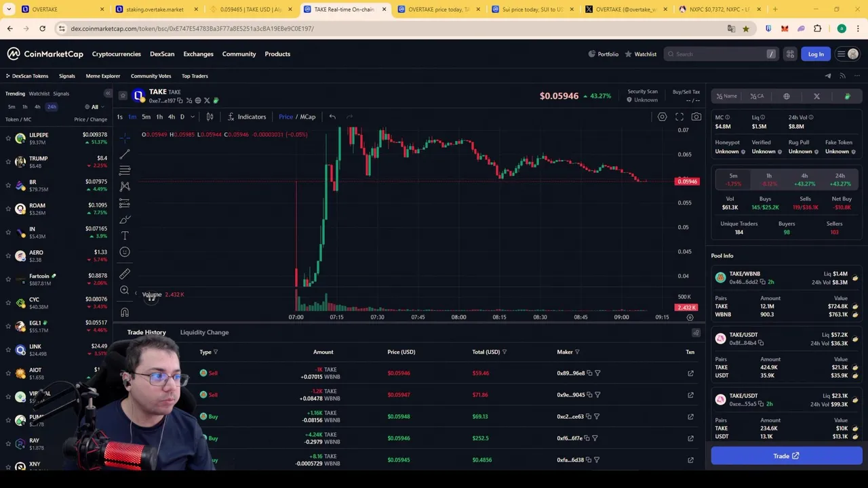
Task: Select the ruler measure tool
Action: click(x=125, y=274)
